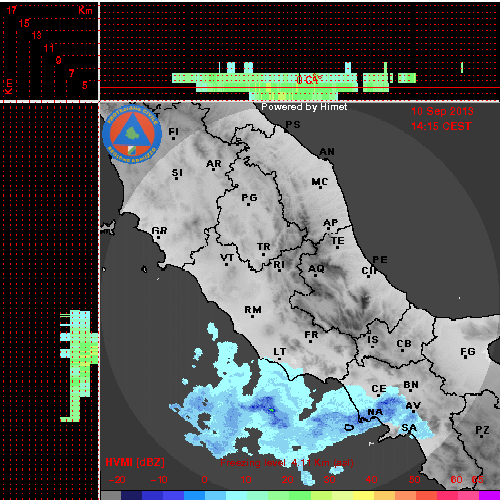Click the '10 Sep 2013' date stamp

pos(442,111)
